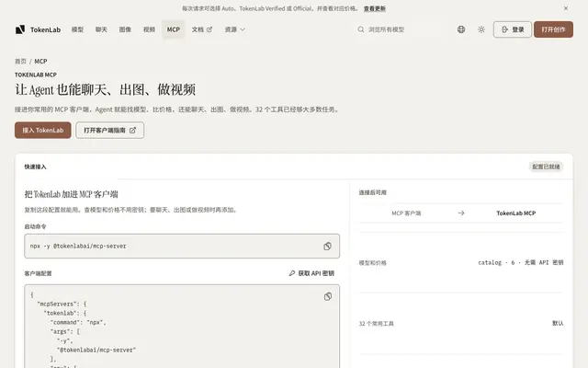Open the 模型 nav item
Image resolution: width=588 pixels, height=368 pixels.
[x=77, y=29]
